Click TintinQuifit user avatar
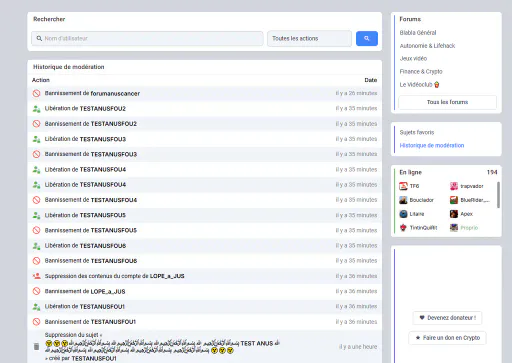The width and height of the screenshot is (512, 363). (403, 228)
